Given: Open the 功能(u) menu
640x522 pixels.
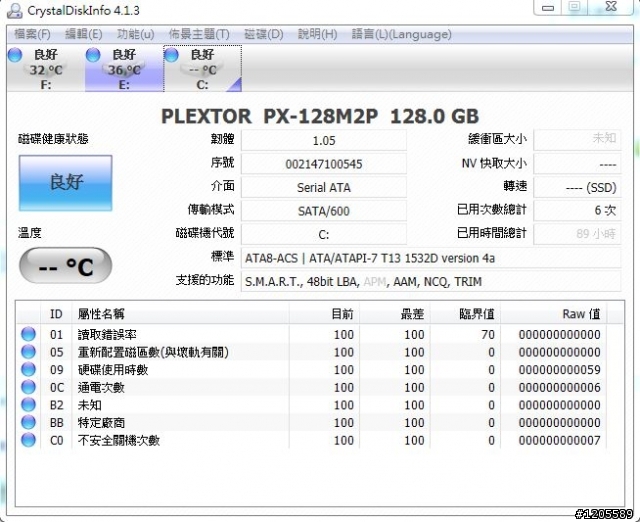Looking at the screenshot, I should pyautogui.click(x=136, y=34).
